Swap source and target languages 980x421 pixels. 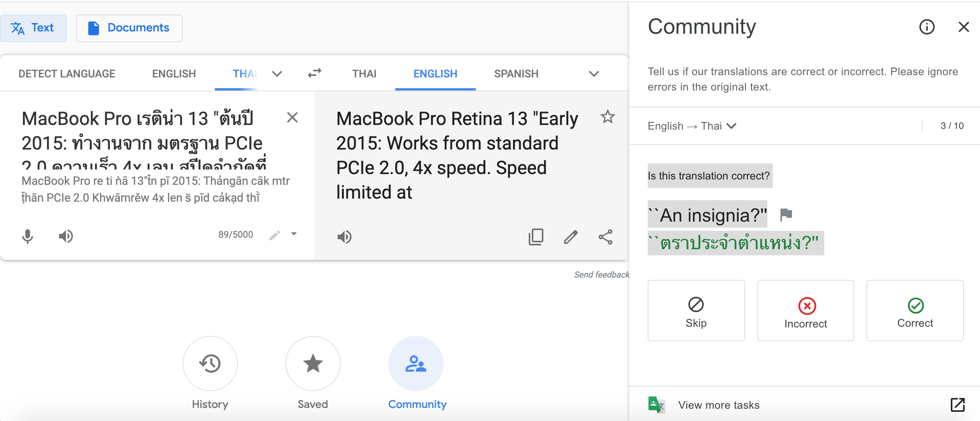(x=315, y=73)
